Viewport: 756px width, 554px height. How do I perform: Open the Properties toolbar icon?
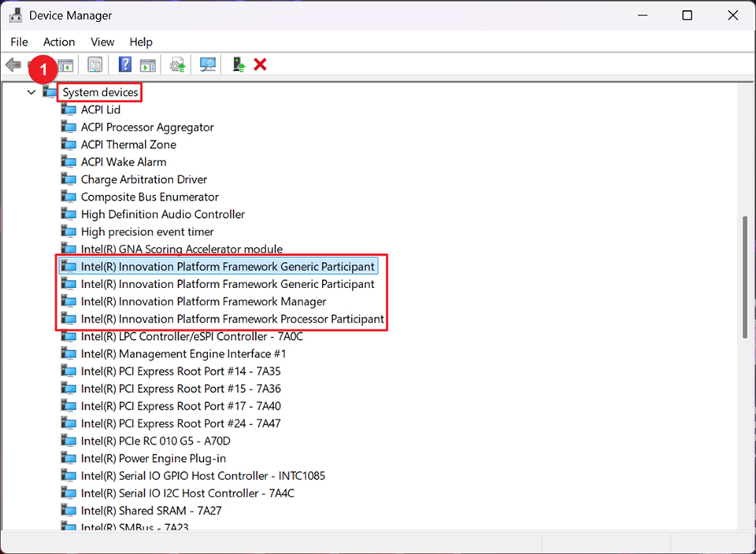tap(95, 64)
